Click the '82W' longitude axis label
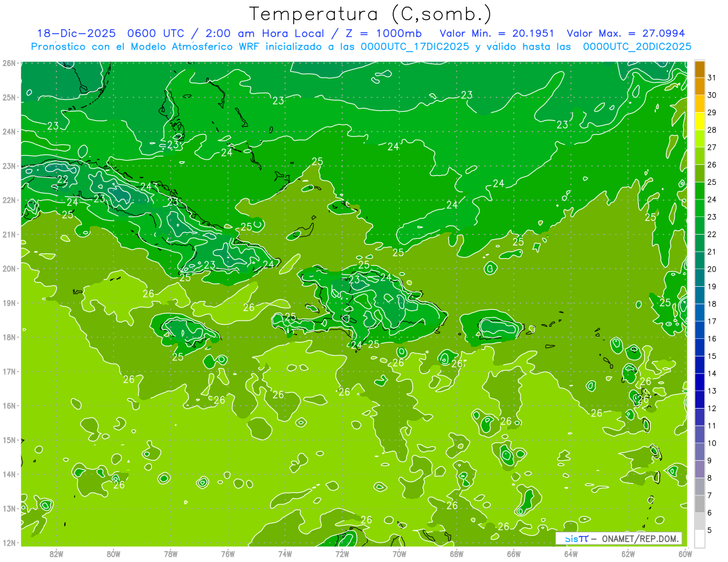The width and height of the screenshot is (728, 562). 56,554
